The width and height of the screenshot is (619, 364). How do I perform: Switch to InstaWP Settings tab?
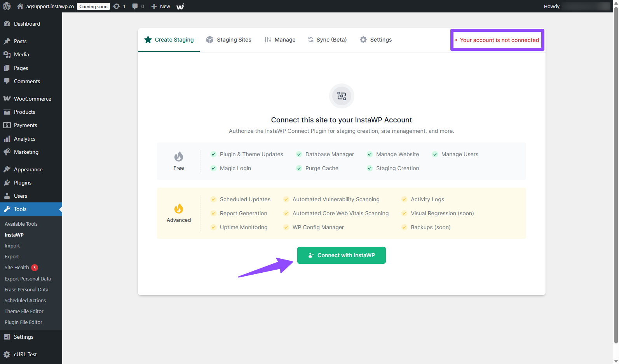pyautogui.click(x=375, y=40)
